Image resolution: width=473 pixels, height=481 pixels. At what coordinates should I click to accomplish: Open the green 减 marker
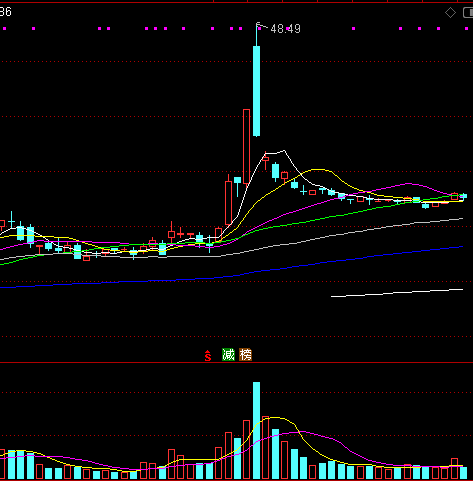click(x=228, y=355)
